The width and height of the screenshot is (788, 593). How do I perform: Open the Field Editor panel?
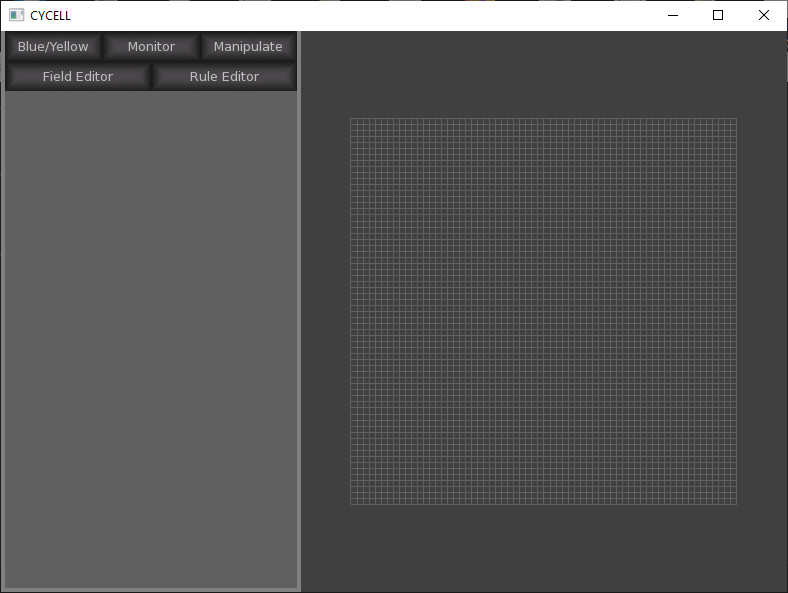point(78,76)
